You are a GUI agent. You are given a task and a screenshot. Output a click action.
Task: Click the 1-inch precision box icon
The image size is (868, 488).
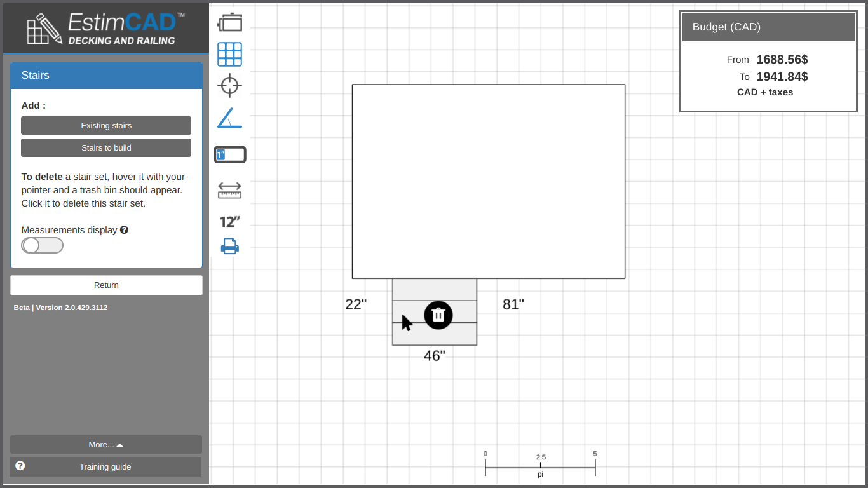pyautogui.click(x=230, y=154)
